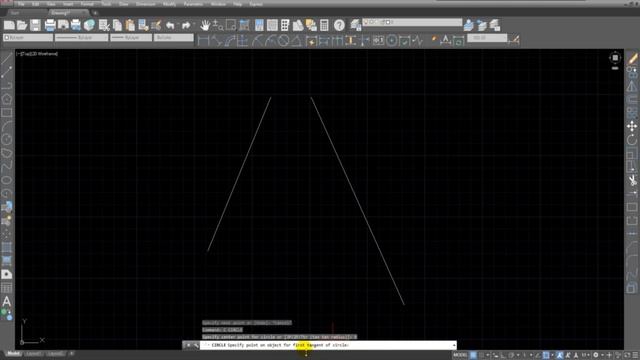Image resolution: width=640 pixels, height=360 pixels.
Task: Select the Line tool in Draw toolbar
Action: [x=7, y=59]
